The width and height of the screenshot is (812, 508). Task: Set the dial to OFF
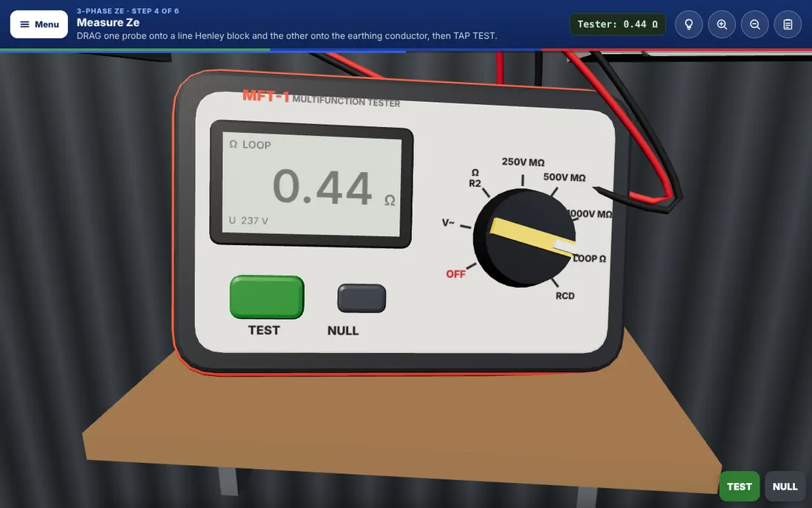[x=455, y=274]
